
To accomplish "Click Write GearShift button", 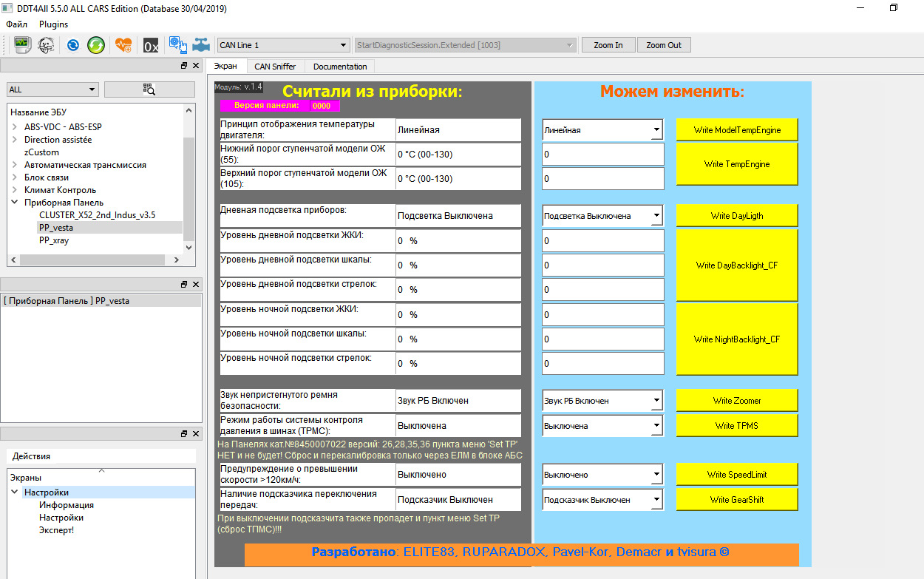I will tap(737, 500).
